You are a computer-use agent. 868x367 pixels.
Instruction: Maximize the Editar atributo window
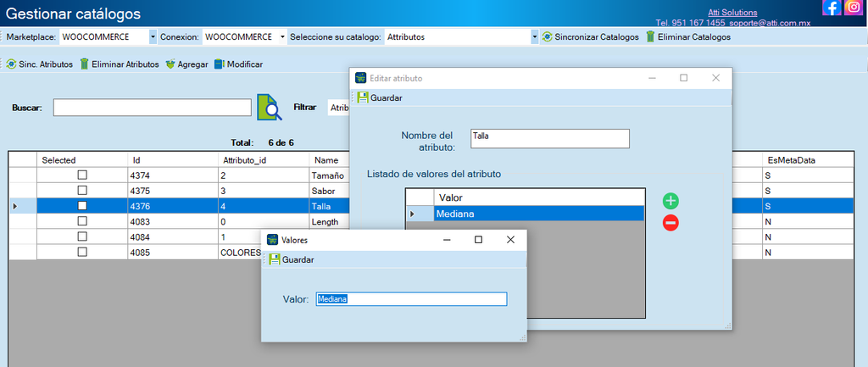pyautogui.click(x=684, y=78)
